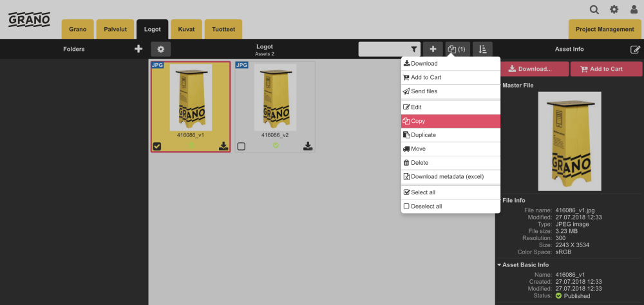
Task: Switch to the Logot tab
Action: pyautogui.click(x=153, y=30)
